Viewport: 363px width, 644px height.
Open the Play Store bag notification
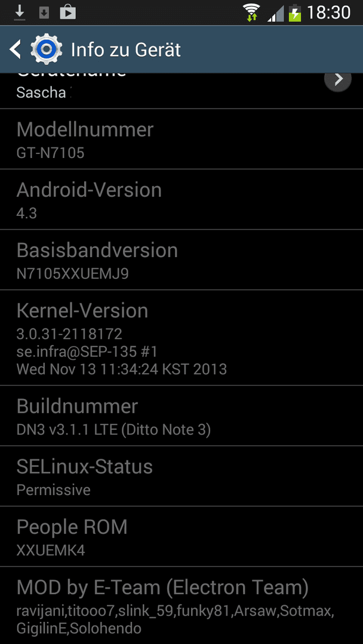click(x=68, y=13)
